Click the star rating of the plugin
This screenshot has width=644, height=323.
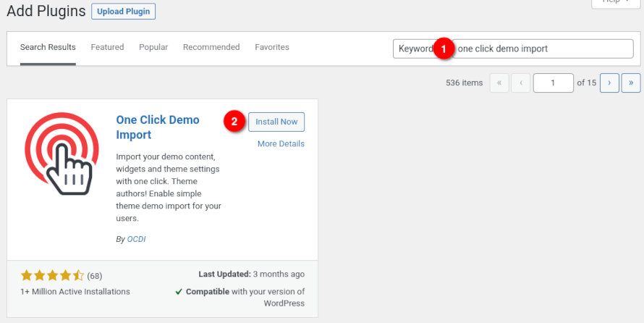(52, 275)
